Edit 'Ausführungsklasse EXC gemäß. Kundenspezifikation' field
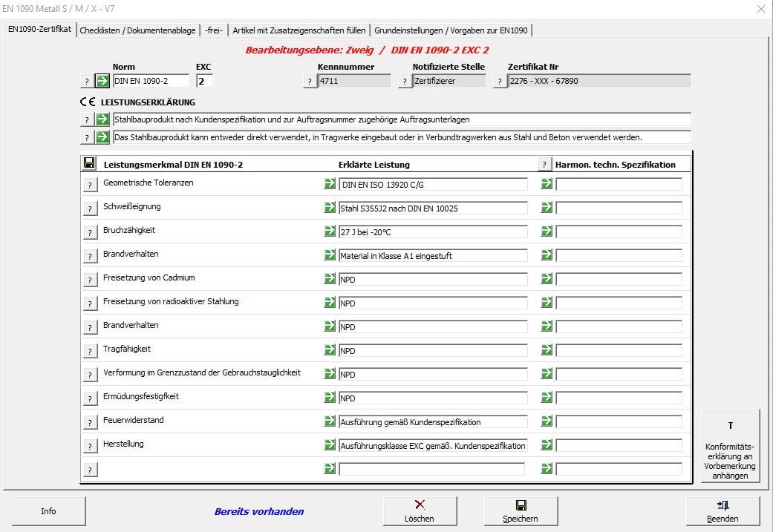773x532 pixels. click(x=434, y=446)
